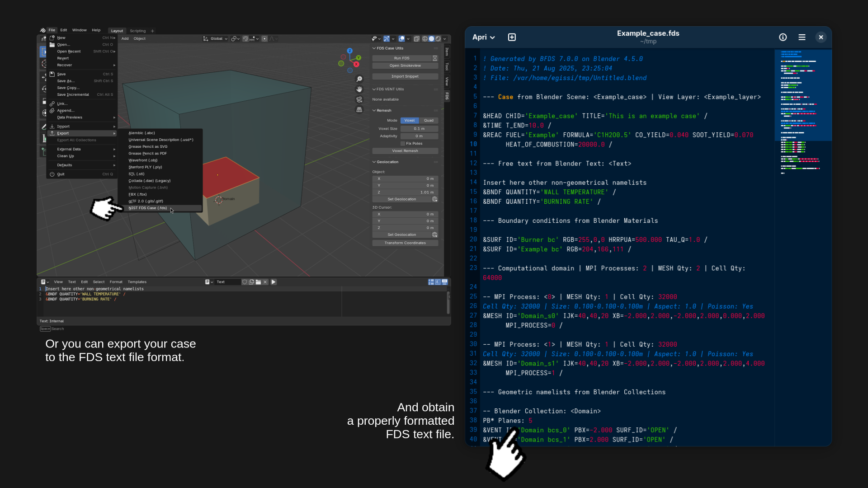Open the Import submenu in File menu
The width and height of the screenshot is (868, 488).
(x=82, y=127)
